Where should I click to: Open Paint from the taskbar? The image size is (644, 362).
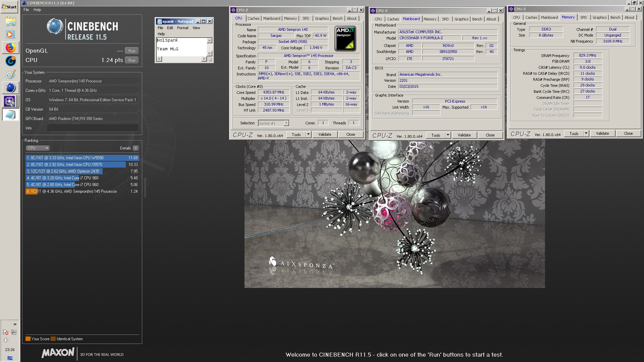click(x=10, y=74)
